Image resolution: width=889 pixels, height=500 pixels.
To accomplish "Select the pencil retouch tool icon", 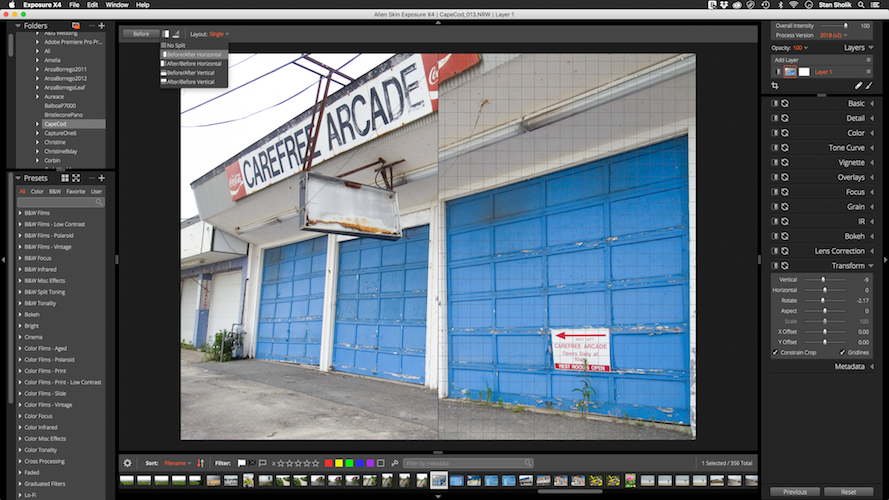I will [858, 86].
